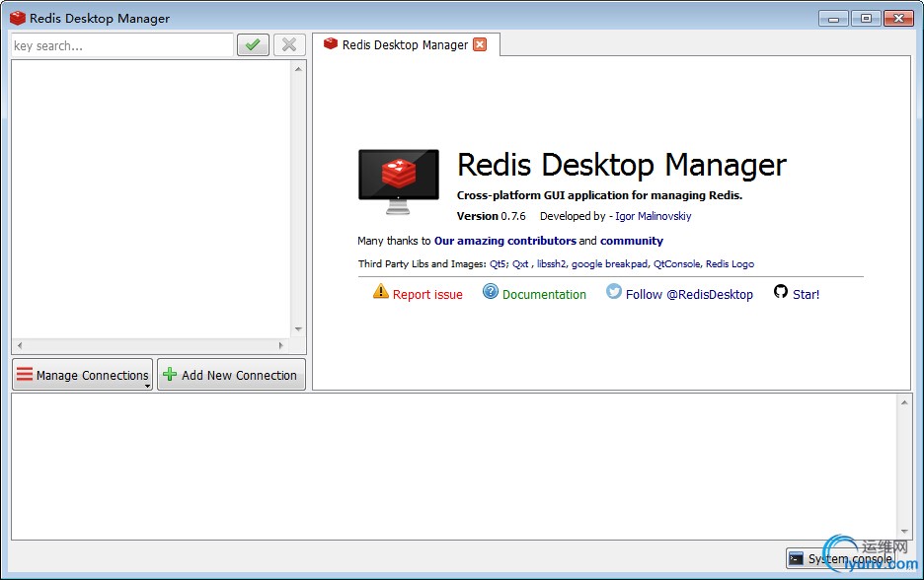Select the Redis Desktop Manager tab
Screen dimensions: 924x580
tap(405, 44)
